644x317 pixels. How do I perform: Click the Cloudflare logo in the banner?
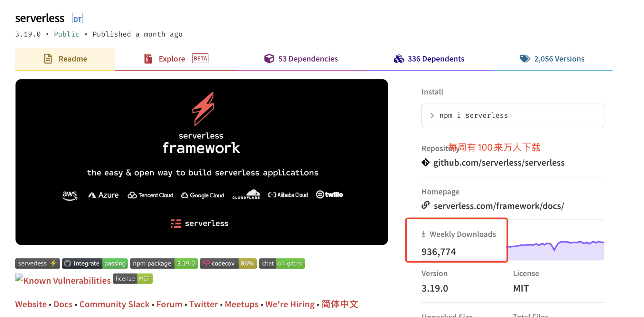coord(246,194)
